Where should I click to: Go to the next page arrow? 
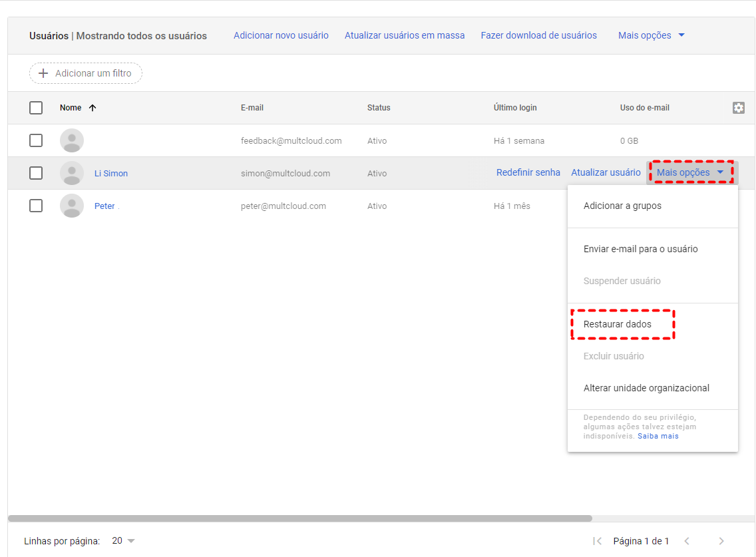point(721,541)
